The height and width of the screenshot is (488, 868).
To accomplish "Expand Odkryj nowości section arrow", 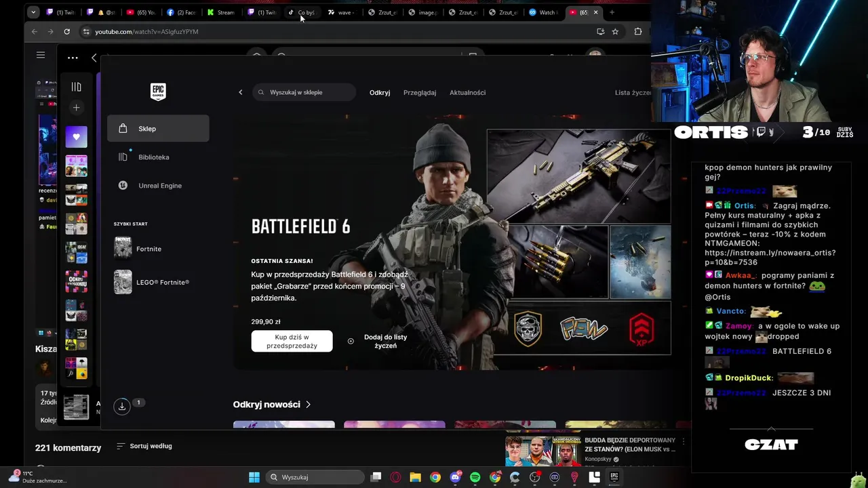I will 309,405.
